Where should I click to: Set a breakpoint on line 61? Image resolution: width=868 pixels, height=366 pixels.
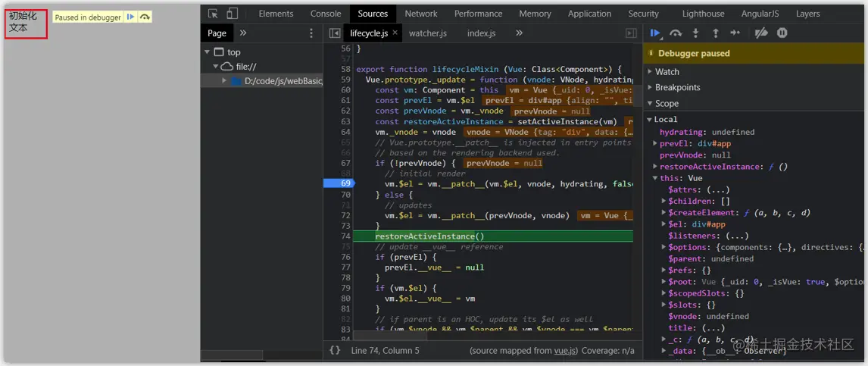tap(345, 100)
